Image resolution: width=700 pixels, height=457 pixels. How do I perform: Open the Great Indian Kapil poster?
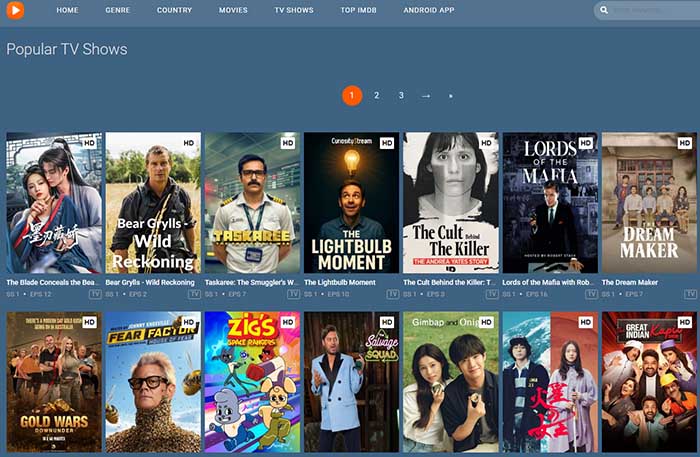pos(649,382)
